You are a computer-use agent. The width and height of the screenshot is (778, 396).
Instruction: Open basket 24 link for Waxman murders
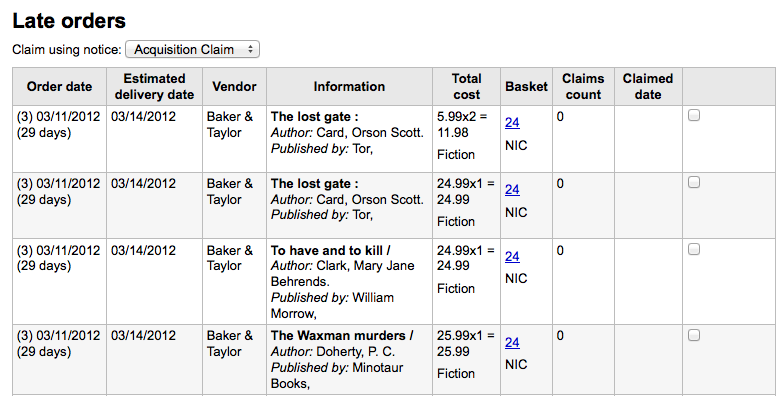point(512,342)
